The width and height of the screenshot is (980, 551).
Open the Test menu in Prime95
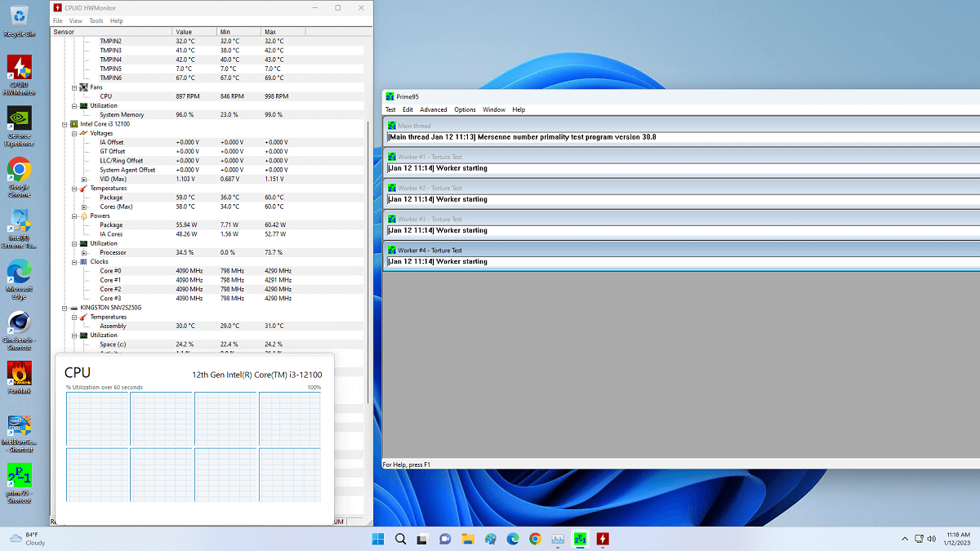coord(390,109)
